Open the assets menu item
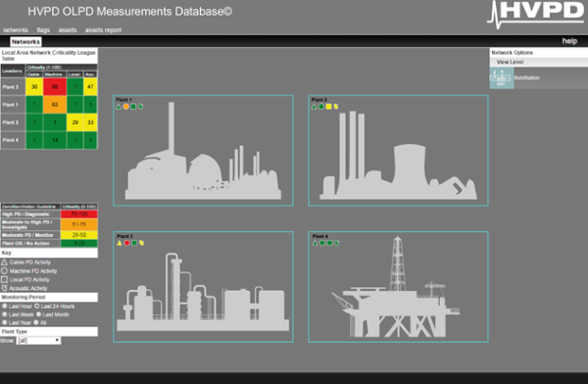The width and height of the screenshot is (588, 384). pos(68,30)
